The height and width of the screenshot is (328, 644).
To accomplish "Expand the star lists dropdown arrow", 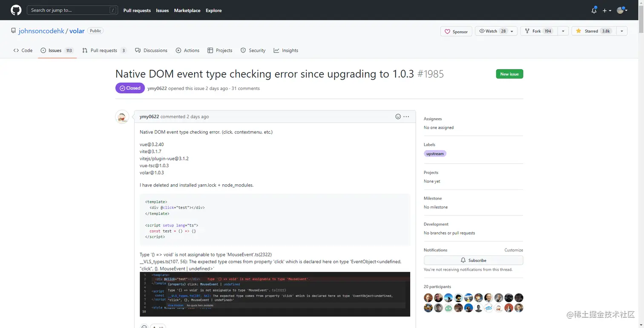I will pos(622,31).
